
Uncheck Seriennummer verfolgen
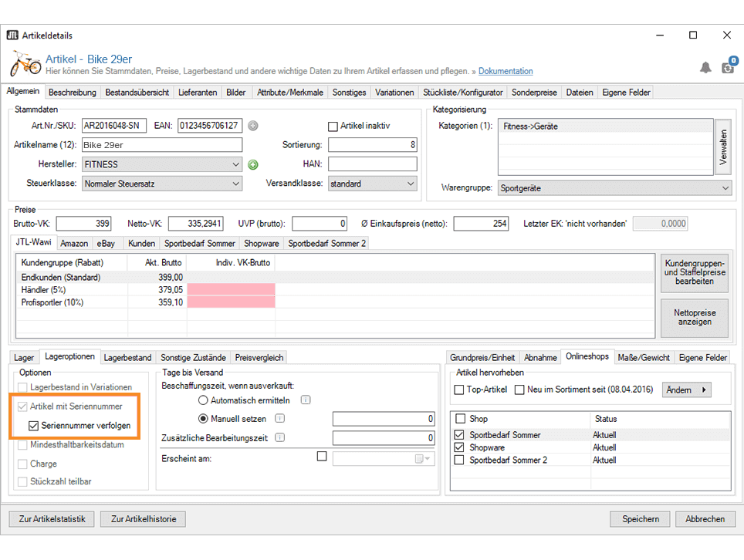33,426
